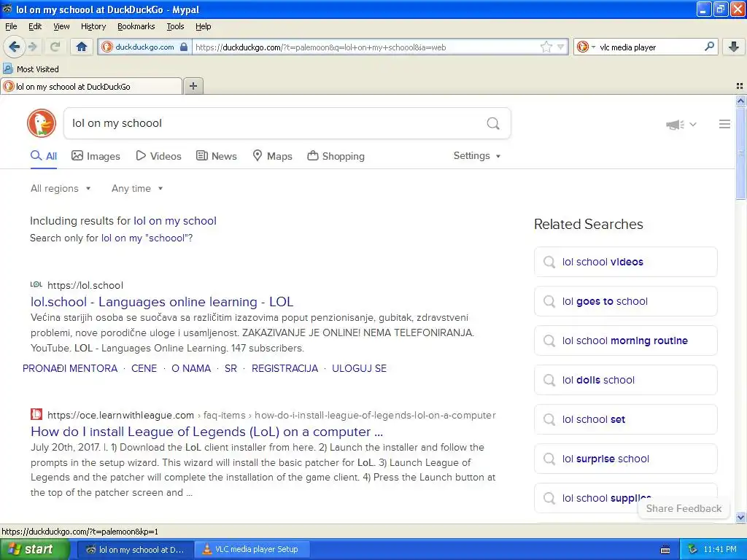Switch to the News tab
The width and height of the screenshot is (747, 560).
[x=217, y=156]
